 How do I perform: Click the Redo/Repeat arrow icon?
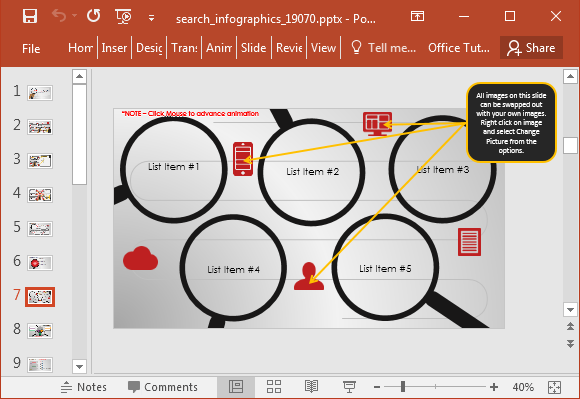click(94, 16)
